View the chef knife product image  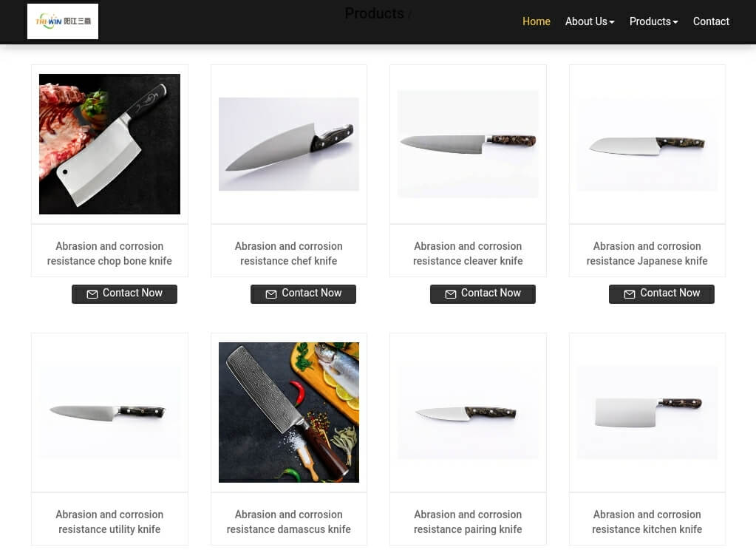(x=289, y=143)
